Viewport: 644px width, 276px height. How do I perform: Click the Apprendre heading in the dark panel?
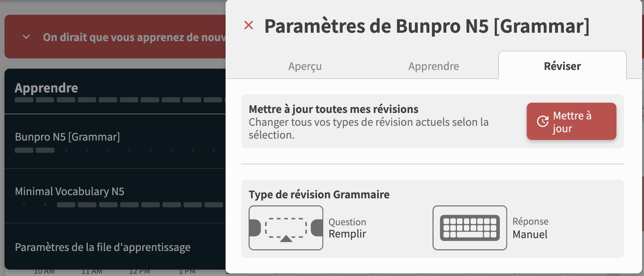click(46, 88)
